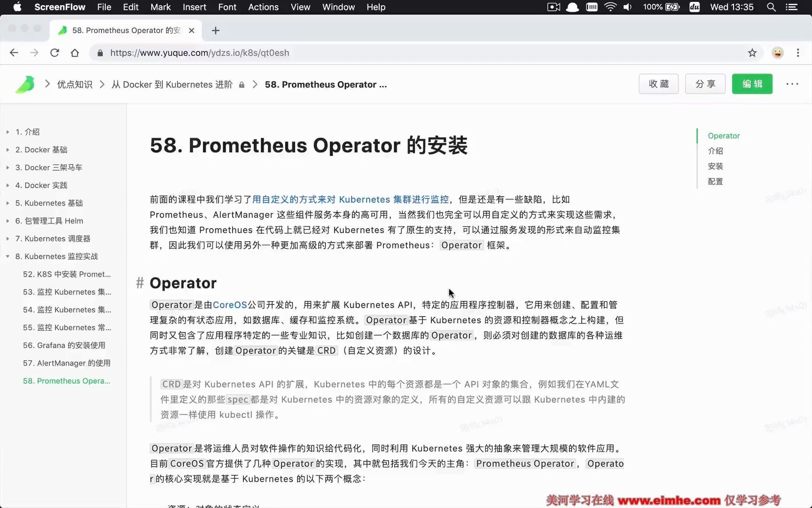Open the browser home page

click(x=75, y=53)
